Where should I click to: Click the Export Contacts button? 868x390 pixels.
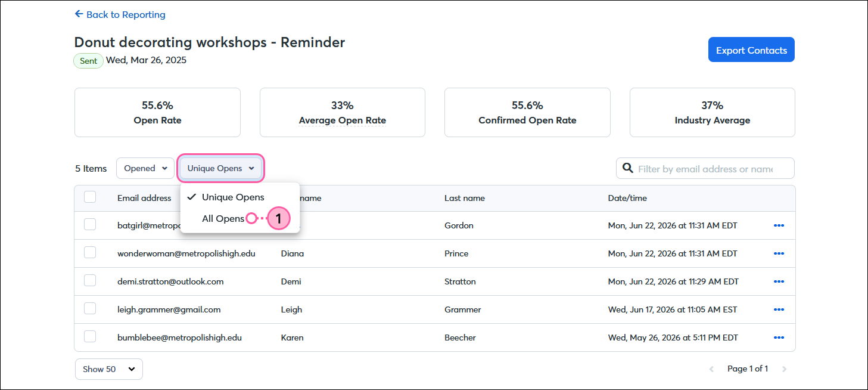(751, 50)
